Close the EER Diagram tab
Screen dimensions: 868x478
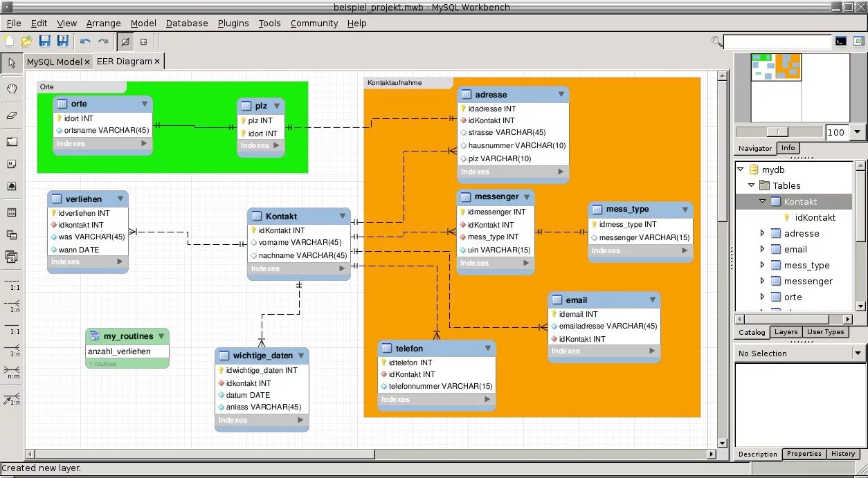(x=157, y=61)
